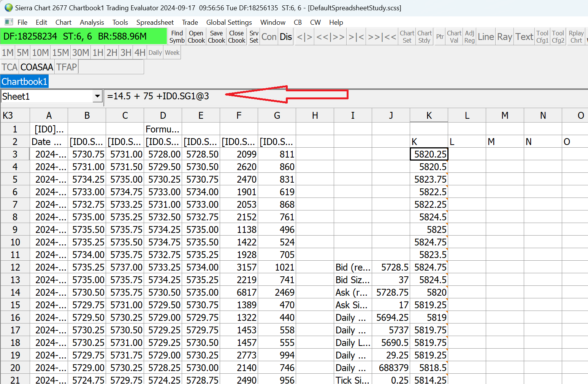Select the Ray drawing tool
The height and width of the screenshot is (384, 588).
(504, 37)
